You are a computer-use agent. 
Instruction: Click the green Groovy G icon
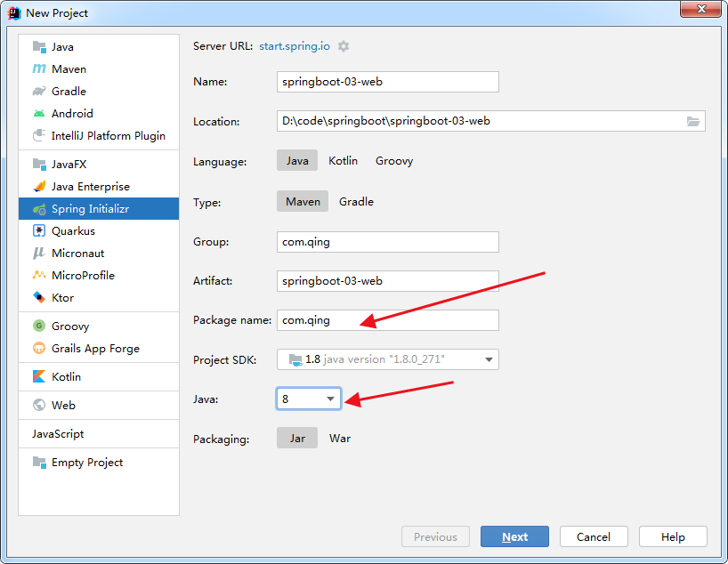click(x=39, y=326)
